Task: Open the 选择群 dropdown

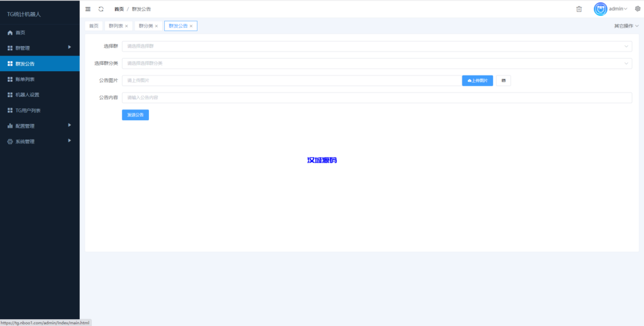Action: tap(377, 46)
